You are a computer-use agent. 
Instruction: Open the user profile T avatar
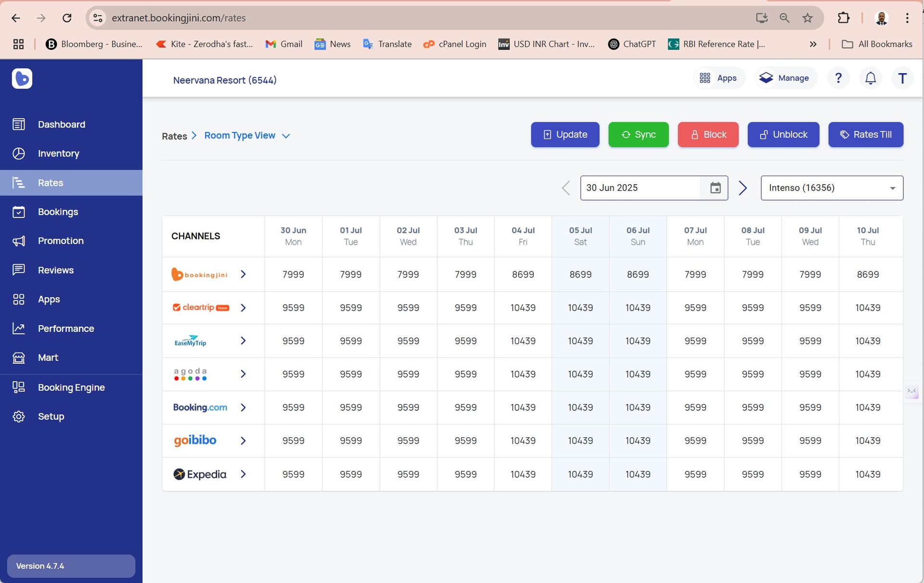(902, 78)
